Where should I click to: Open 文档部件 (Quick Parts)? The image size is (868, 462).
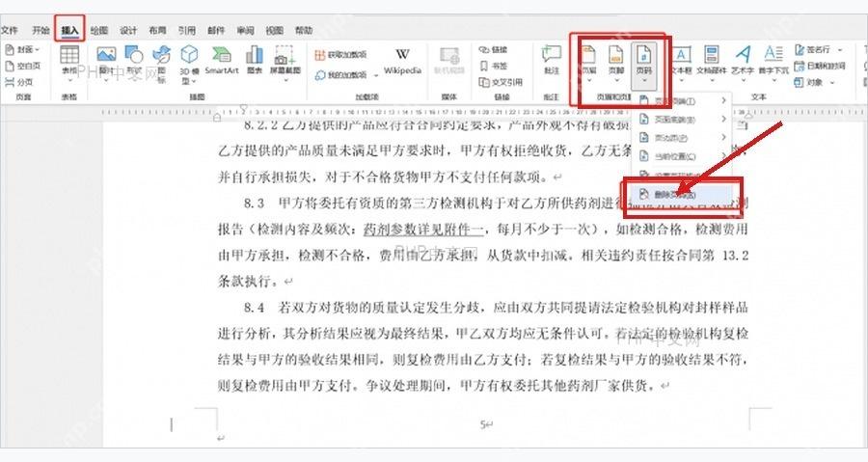click(712, 64)
